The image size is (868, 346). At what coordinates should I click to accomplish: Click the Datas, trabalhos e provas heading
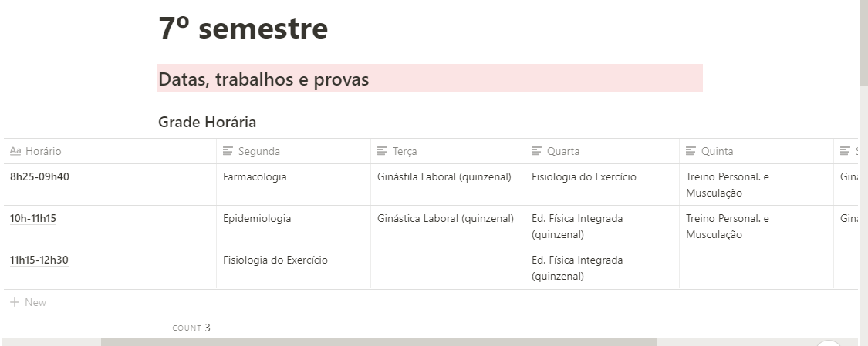click(264, 79)
